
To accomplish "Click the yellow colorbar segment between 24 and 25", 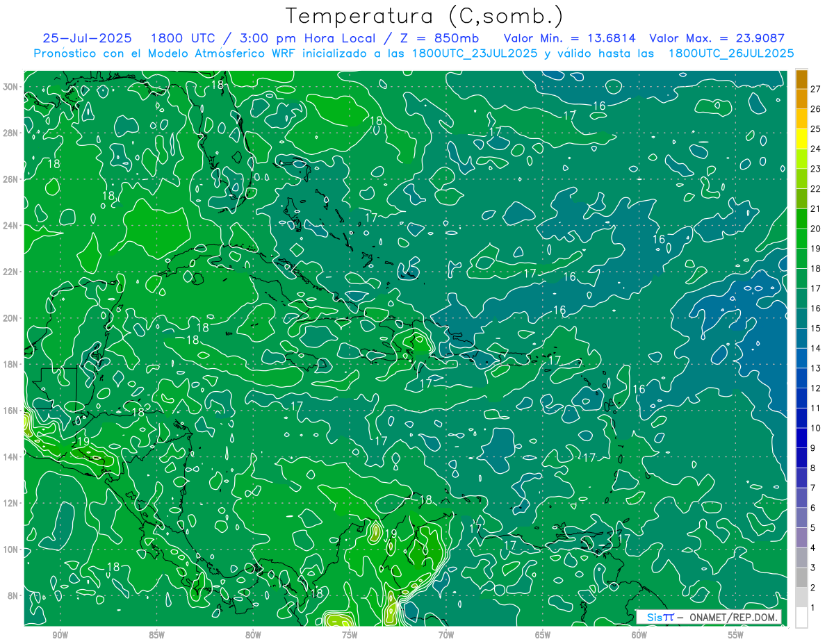I will pos(802,139).
